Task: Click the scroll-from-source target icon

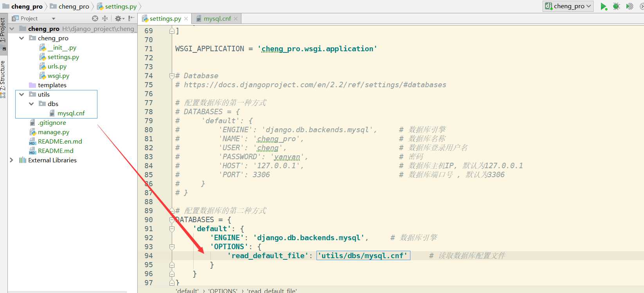Action: [95, 18]
